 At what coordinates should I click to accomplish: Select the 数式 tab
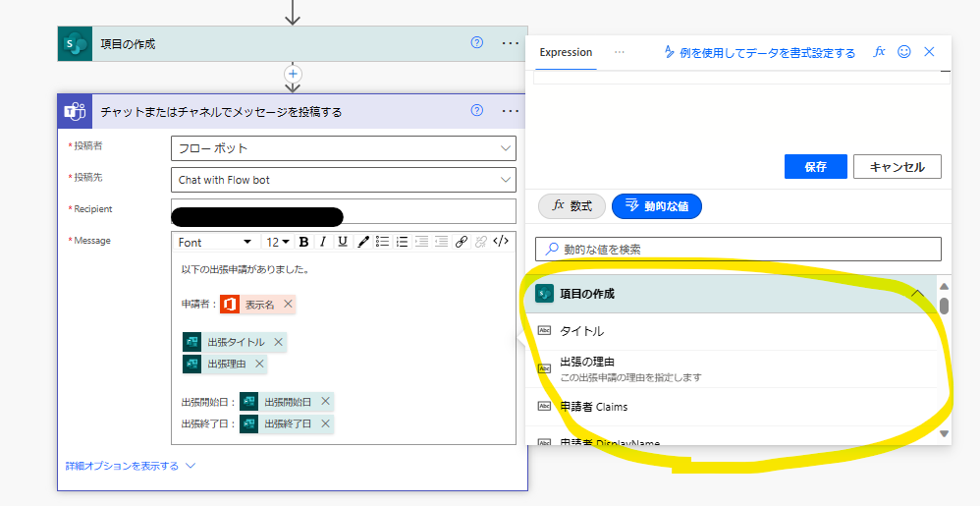pos(572,205)
